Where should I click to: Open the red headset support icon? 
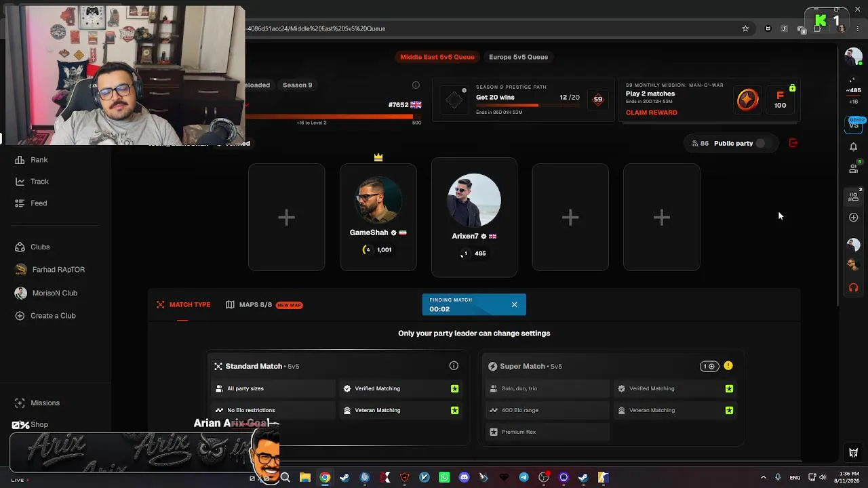click(x=853, y=288)
